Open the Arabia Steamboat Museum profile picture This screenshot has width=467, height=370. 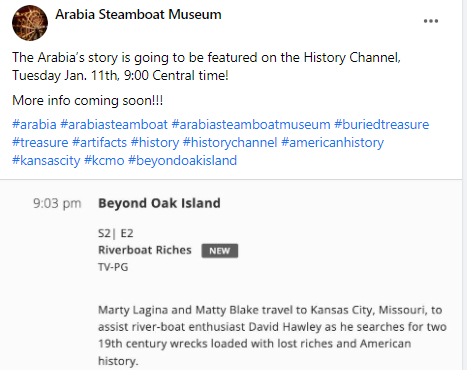tap(30, 23)
